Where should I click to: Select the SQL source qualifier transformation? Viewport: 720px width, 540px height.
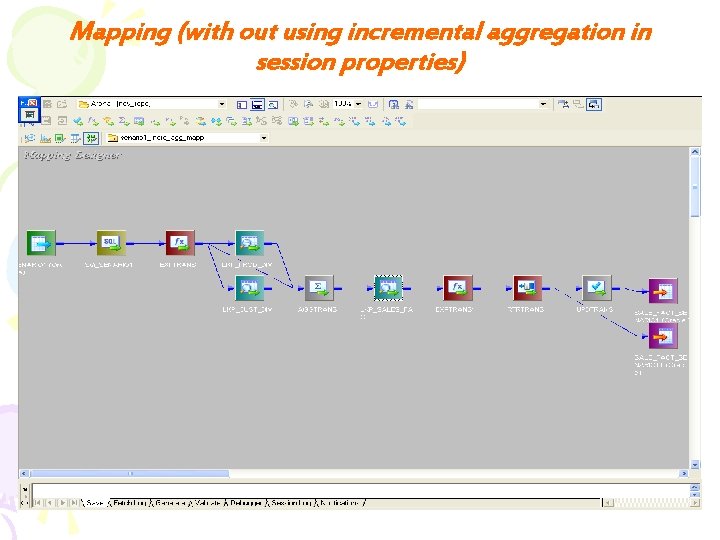pos(111,243)
